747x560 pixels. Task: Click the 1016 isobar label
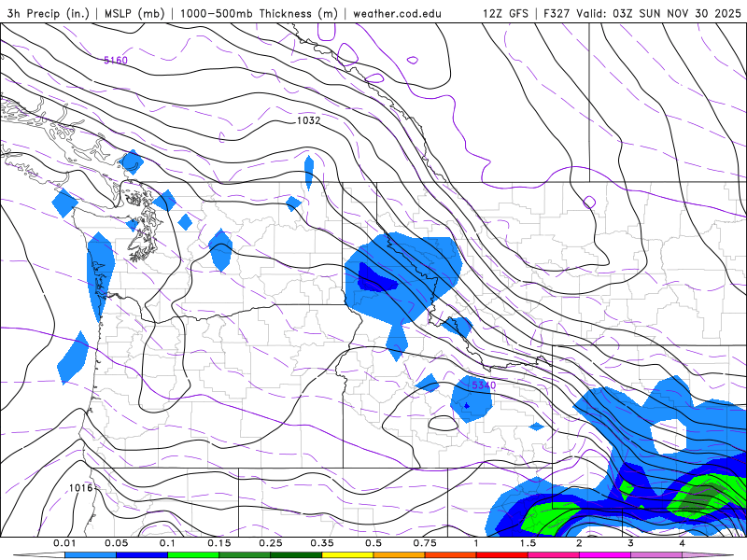click(80, 487)
